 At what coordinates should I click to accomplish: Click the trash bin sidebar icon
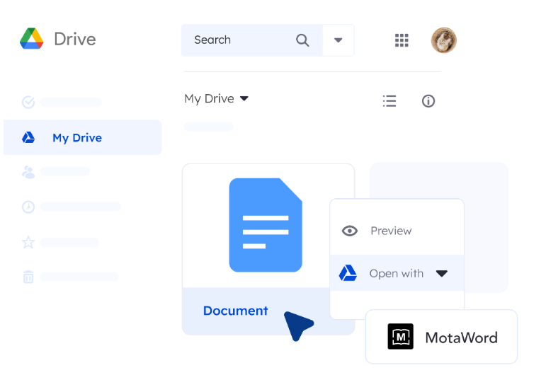click(x=28, y=277)
